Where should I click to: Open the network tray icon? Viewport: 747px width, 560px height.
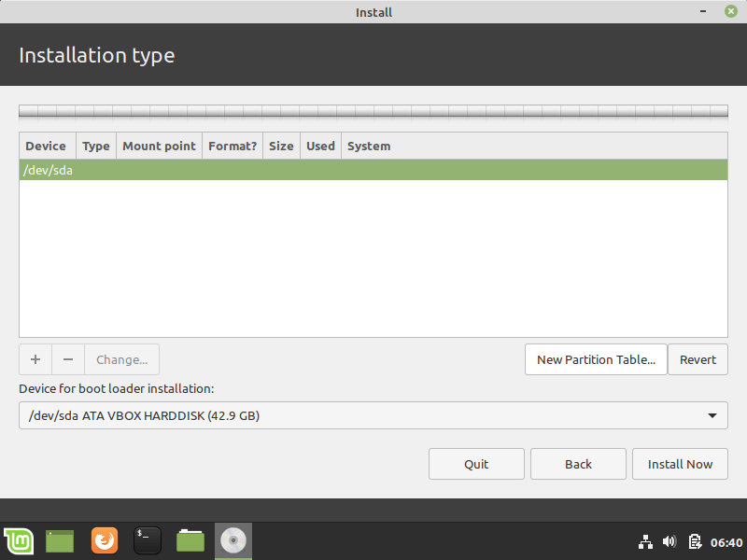[x=645, y=542]
